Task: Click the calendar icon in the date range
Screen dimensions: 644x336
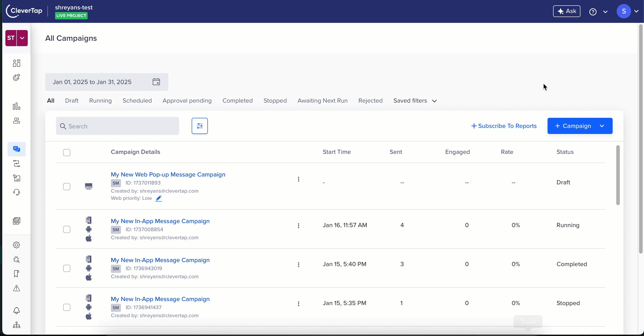Action: click(x=156, y=82)
